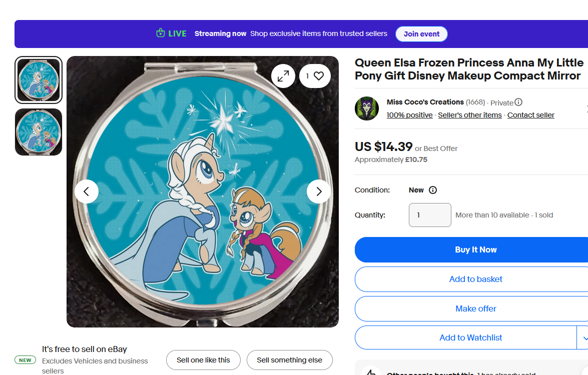Select the second product thumbnail
Viewport: 588px width, 375px height.
click(39, 132)
